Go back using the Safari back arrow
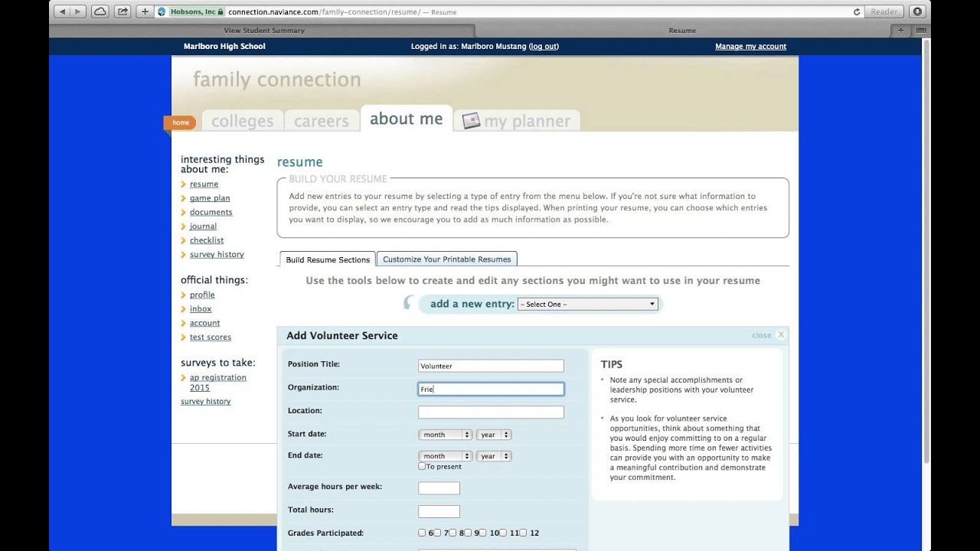The width and height of the screenshot is (980, 551). click(62, 11)
